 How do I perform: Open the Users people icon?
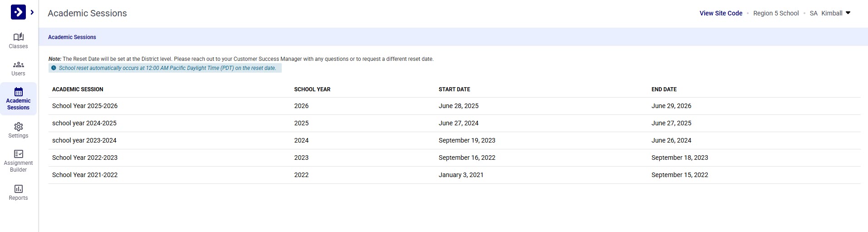[x=18, y=65]
